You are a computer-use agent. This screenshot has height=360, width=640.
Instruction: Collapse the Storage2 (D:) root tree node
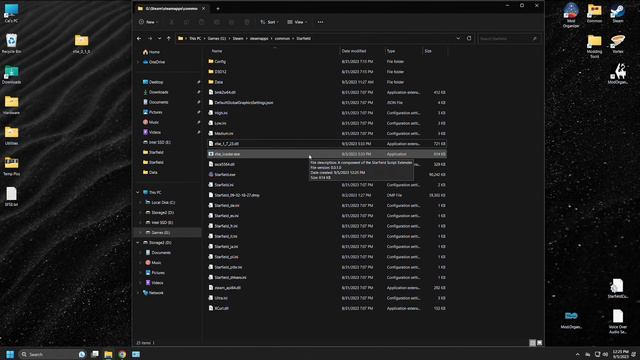point(138,242)
